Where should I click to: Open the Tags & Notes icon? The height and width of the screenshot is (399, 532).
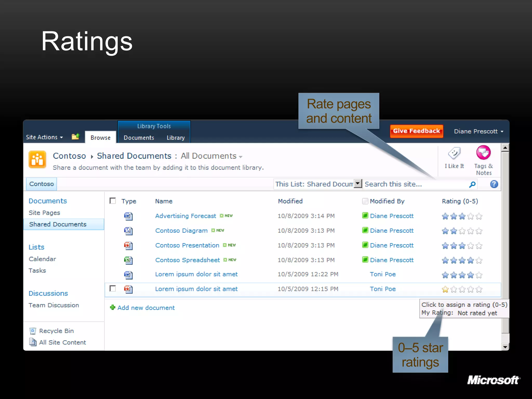483,152
